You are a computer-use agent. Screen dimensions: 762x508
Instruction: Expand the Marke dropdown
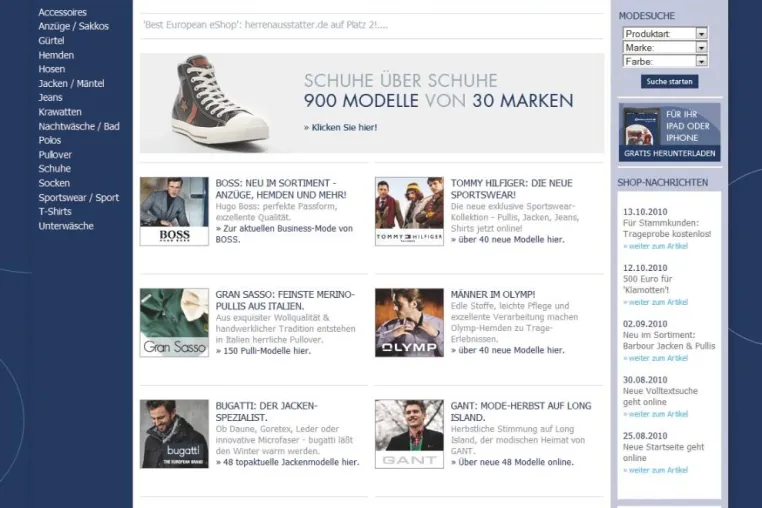click(665, 47)
